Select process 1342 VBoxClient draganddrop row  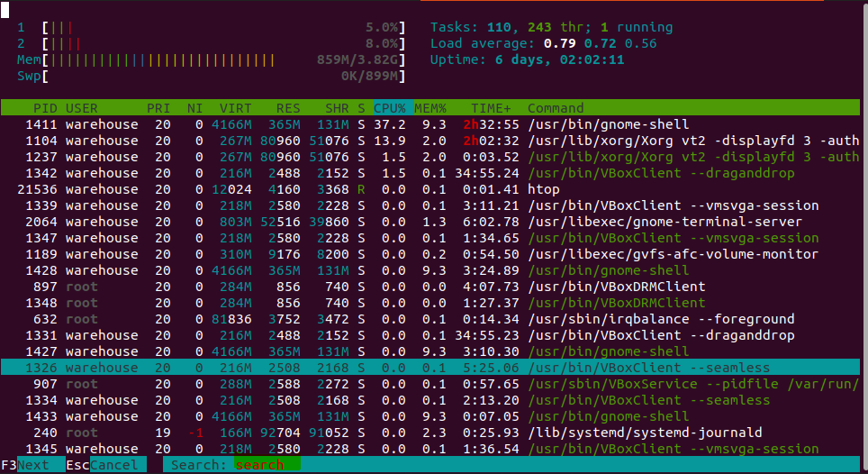(430, 173)
